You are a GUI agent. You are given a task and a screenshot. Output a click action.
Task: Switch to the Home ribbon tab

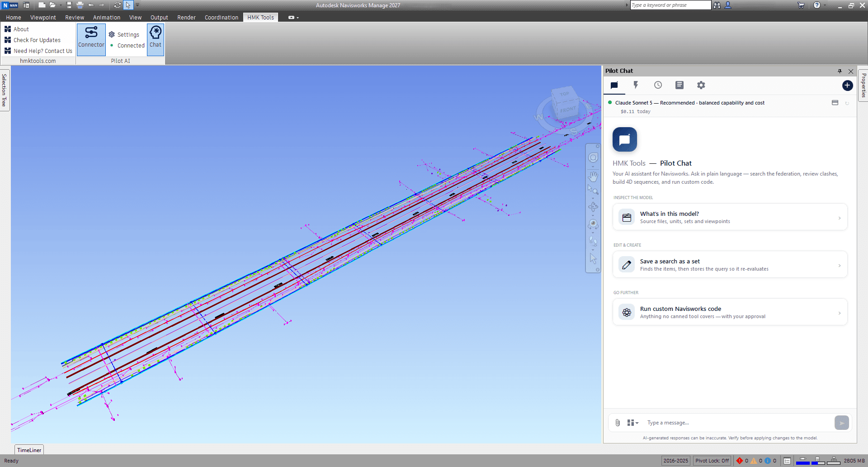pos(14,17)
